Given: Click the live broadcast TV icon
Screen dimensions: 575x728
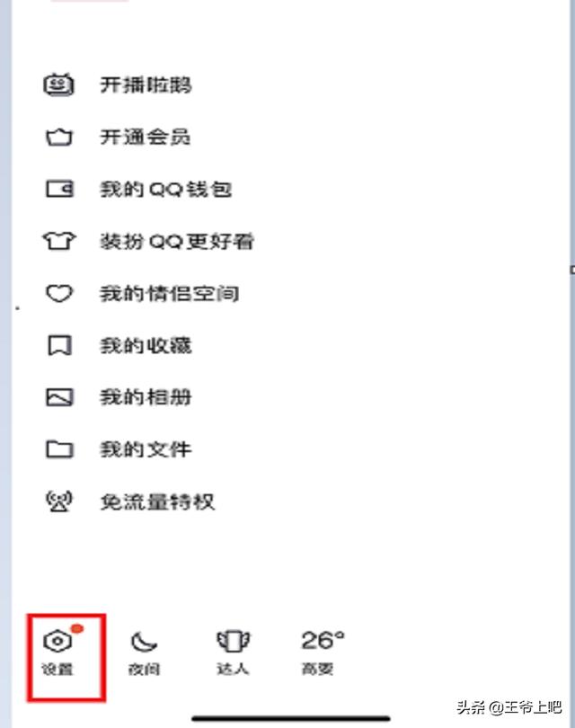Looking at the screenshot, I should (x=58, y=84).
